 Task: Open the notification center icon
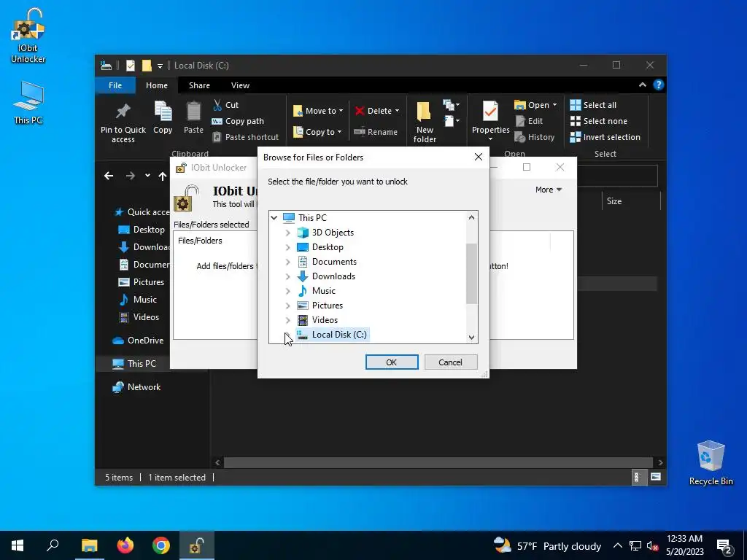coord(724,546)
